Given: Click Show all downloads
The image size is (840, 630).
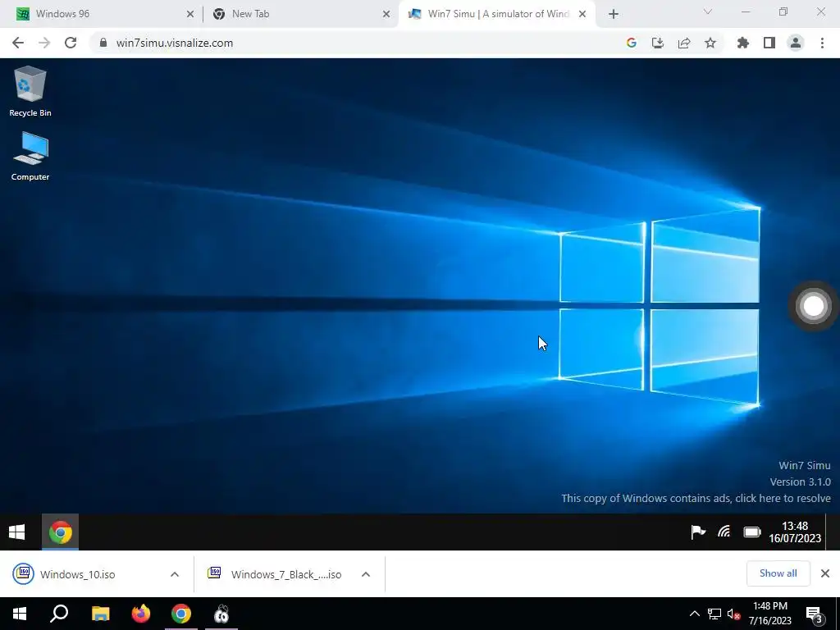Looking at the screenshot, I should (778, 573).
